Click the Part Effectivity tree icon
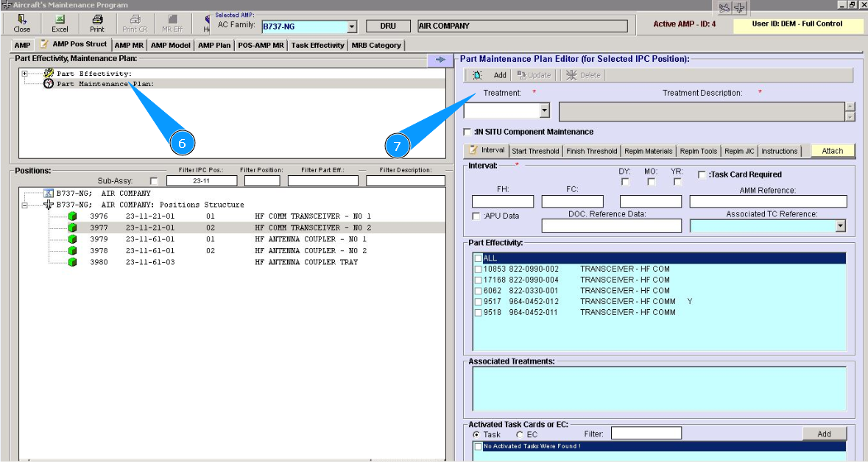Viewport: 868px width, 463px height. 49,74
